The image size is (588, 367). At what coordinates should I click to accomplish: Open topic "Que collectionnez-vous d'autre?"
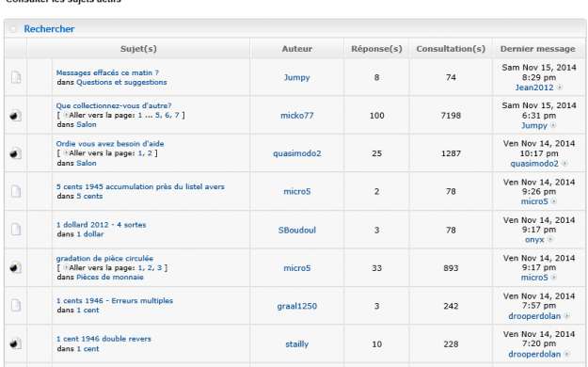coord(114,105)
